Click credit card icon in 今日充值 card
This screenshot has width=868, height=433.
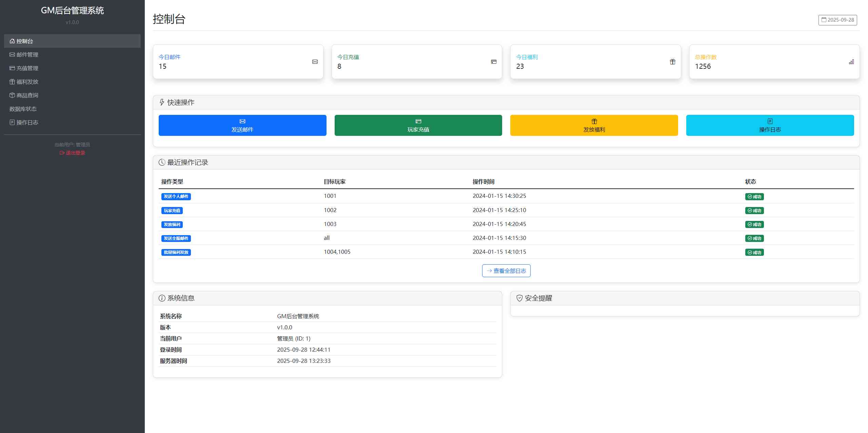pos(494,62)
